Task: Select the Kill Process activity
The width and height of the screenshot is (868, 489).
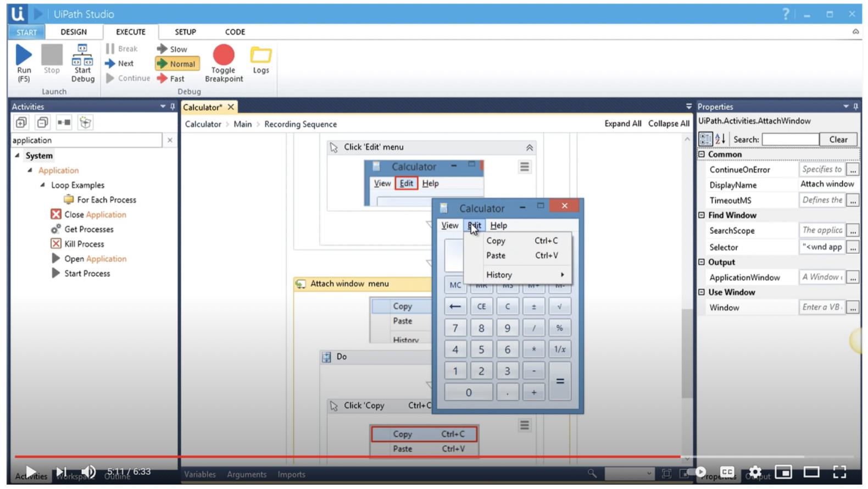Action: pyautogui.click(x=77, y=244)
